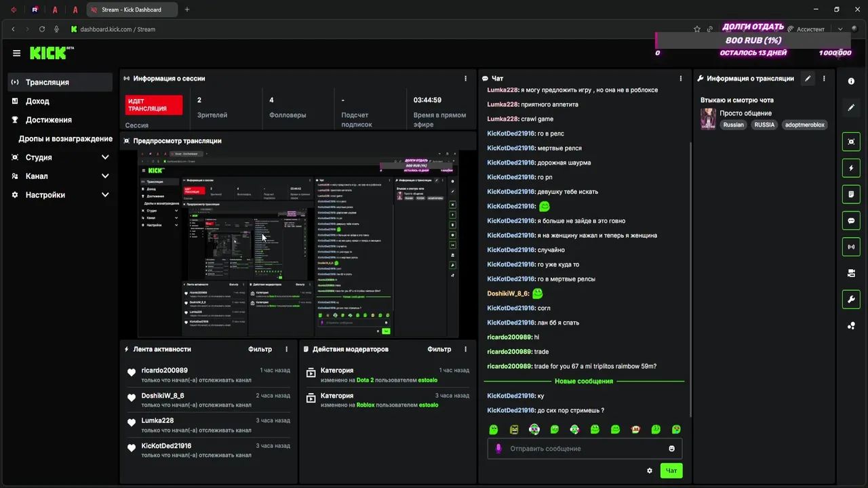Screen dimensions: 868x488
Task: Go back with the browser back arrow
Action: [x=13, y=29]
